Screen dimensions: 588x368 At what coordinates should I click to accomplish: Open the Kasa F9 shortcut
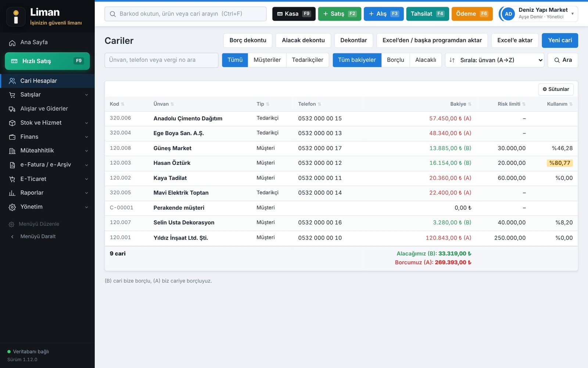tap(294, 14)
